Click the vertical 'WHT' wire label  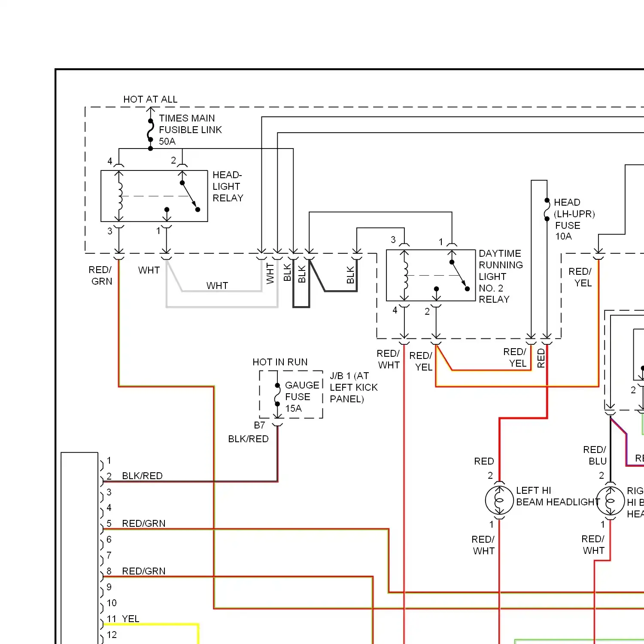point(270,273)
